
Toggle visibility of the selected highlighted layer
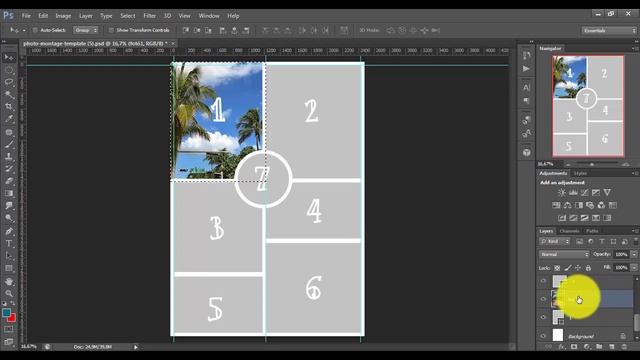[543, 299]
